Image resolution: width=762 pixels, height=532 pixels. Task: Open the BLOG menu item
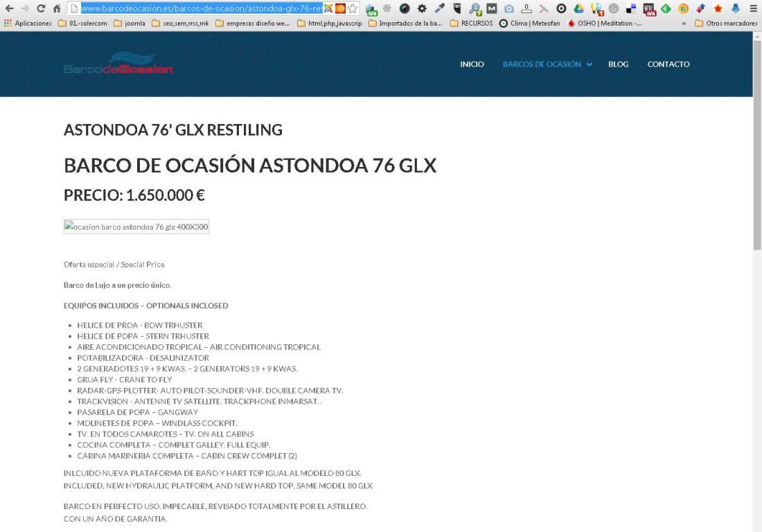pyautogui.click(x=618, y=64)
